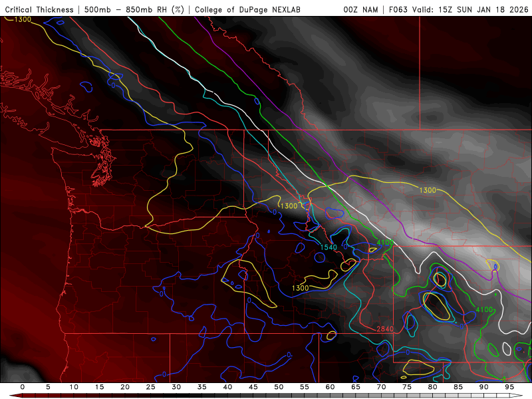Click colorbar scale value "60"

[330, 387]
